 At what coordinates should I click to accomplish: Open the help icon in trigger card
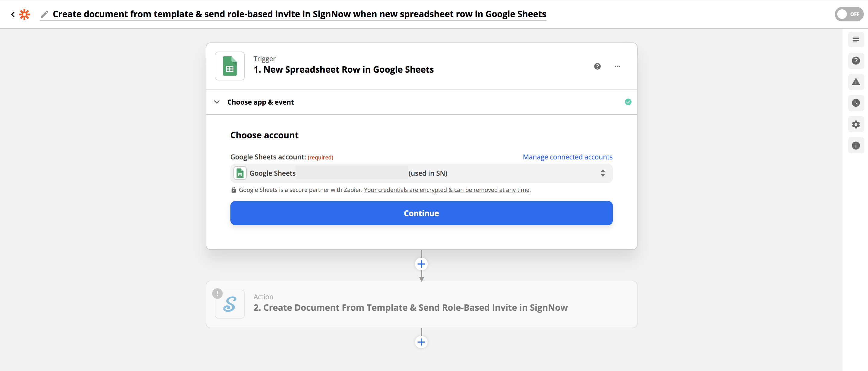(x=597, y=66)
